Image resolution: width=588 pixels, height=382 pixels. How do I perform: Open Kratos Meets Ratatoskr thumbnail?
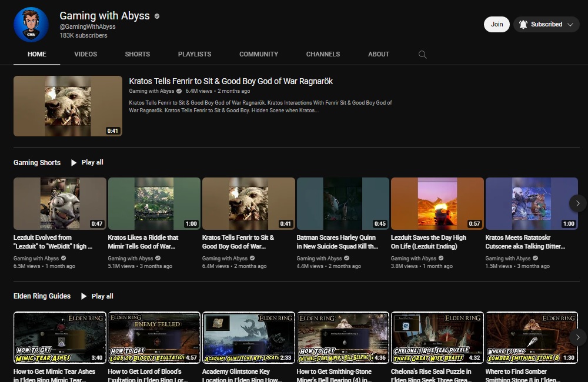click(x=532, y=203)
